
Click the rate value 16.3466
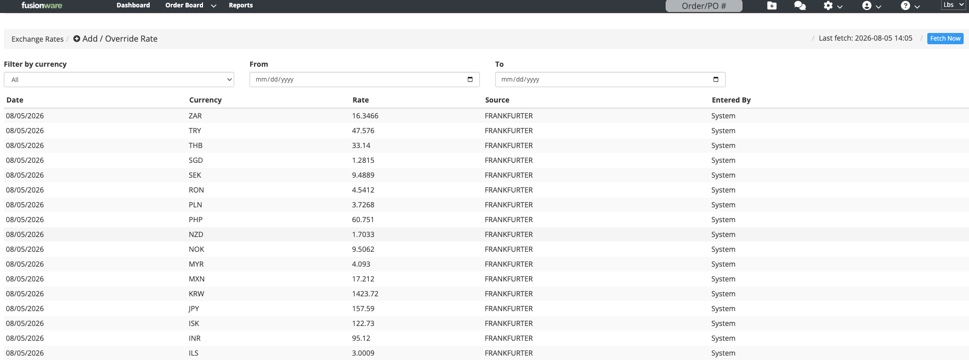pos(365,116)
